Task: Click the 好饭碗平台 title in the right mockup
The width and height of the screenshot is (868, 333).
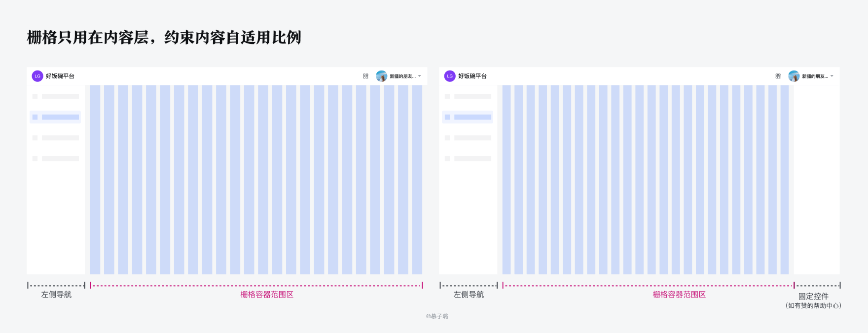Action: click(472, 76)
